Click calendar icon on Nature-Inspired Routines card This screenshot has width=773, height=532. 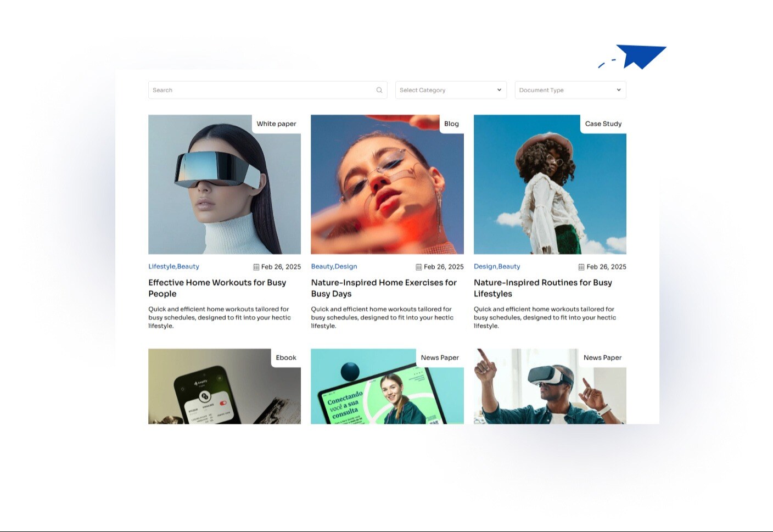pos(581,267)
